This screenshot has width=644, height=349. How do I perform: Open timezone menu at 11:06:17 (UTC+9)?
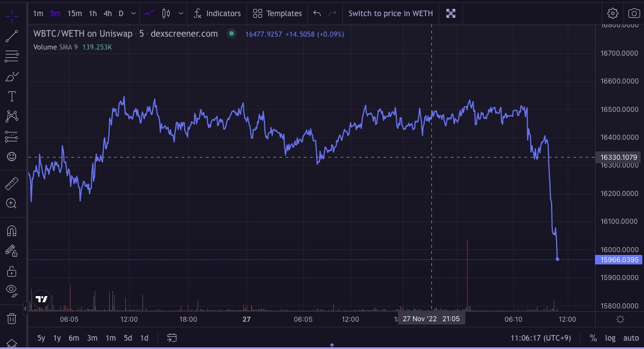pyautogui.click(x=540, y=338)
